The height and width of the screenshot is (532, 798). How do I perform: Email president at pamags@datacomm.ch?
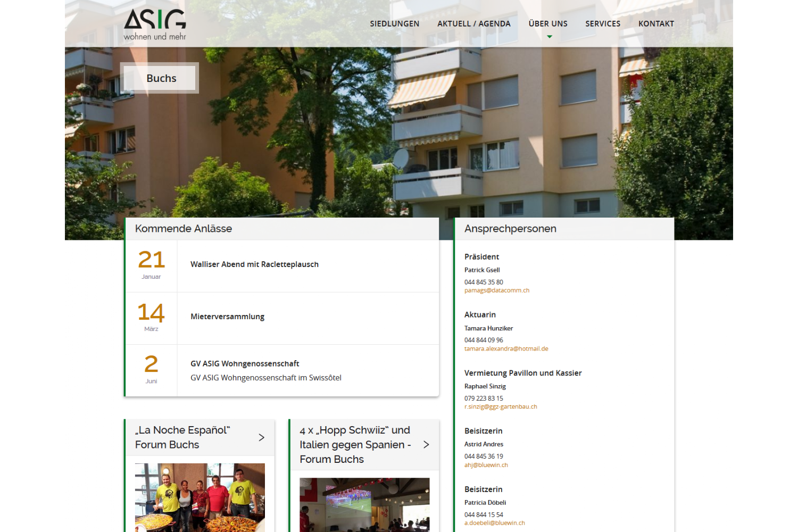click(x=496, y=290)
